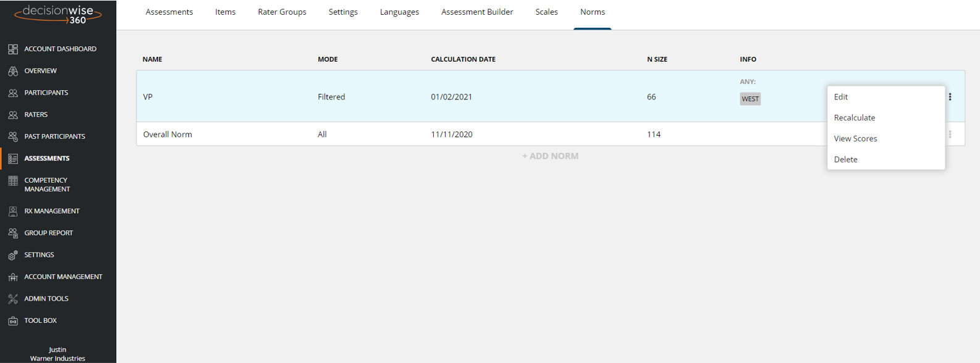980x363 pixels.
Task: Click the 01/02/2021 calculation date
Action: pos(452,97)
